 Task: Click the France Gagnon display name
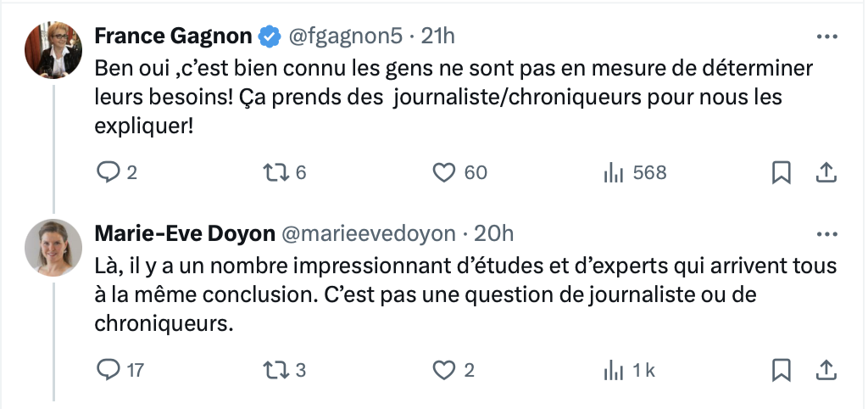173,36
